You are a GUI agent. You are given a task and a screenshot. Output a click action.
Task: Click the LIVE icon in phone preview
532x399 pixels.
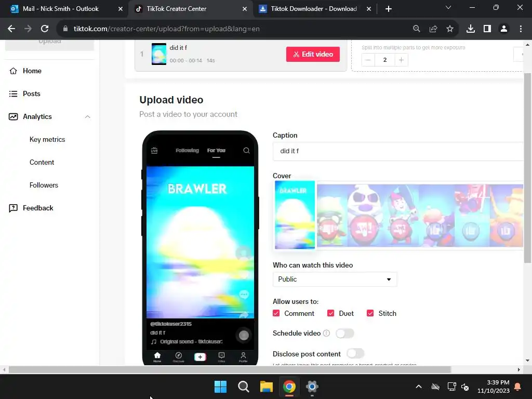[x=154, y=150]
